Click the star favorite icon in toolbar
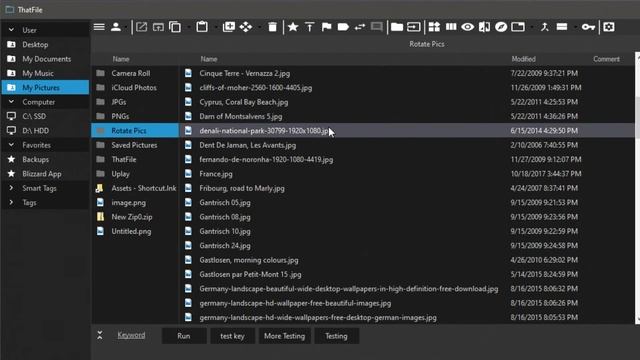Viewport: 640px width, 360px height. (x=293, y=27)
